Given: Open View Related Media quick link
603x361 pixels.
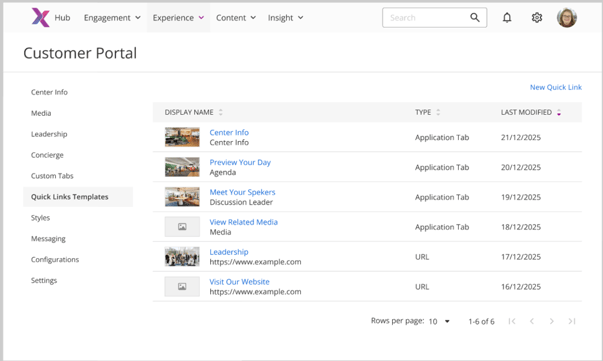Looking at the screenshot, I should pyautogui.click(x=243, y=222).
